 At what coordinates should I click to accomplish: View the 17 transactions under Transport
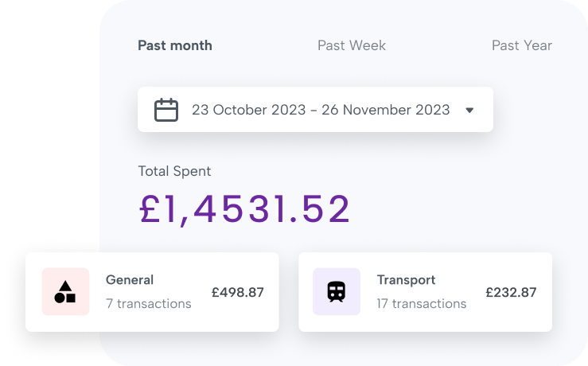click(x=422, y=304)
